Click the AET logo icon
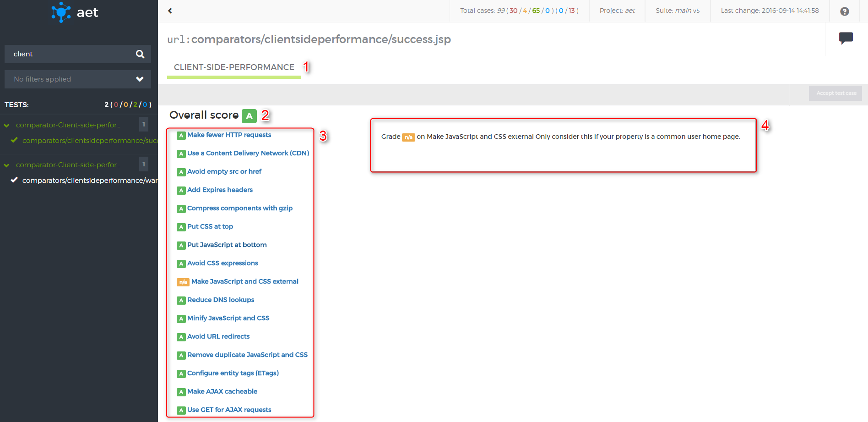This screenshot has width=868, height=422. [x=61, y=12]
